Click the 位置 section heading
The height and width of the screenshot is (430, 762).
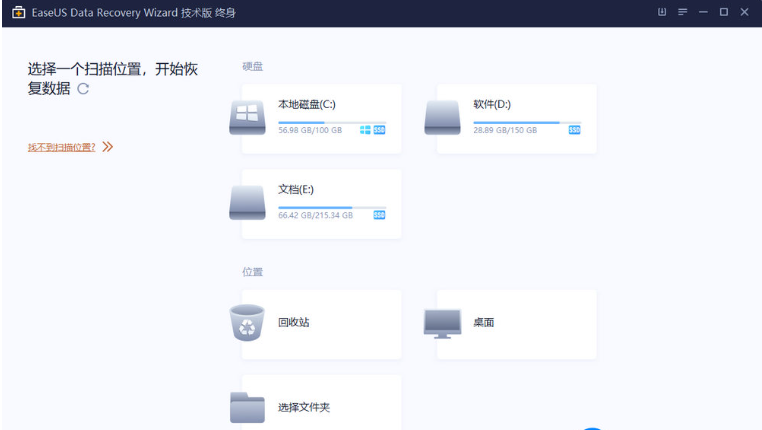click(253, 272)
